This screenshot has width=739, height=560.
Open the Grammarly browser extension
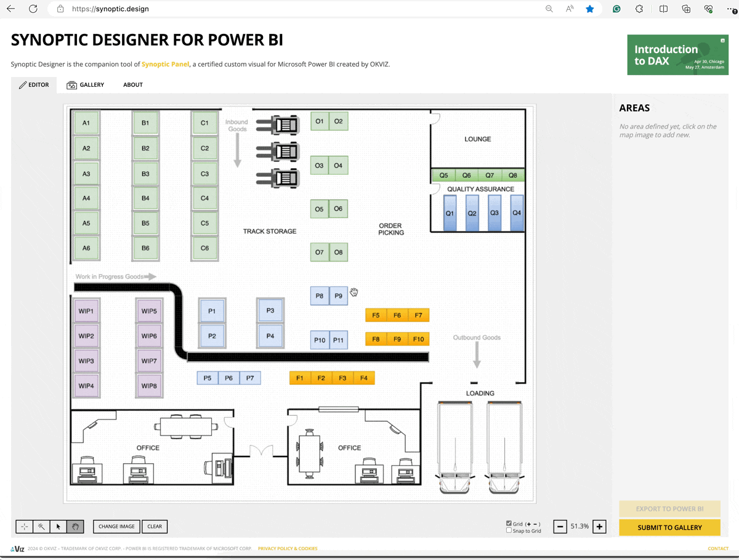point(616,9)
